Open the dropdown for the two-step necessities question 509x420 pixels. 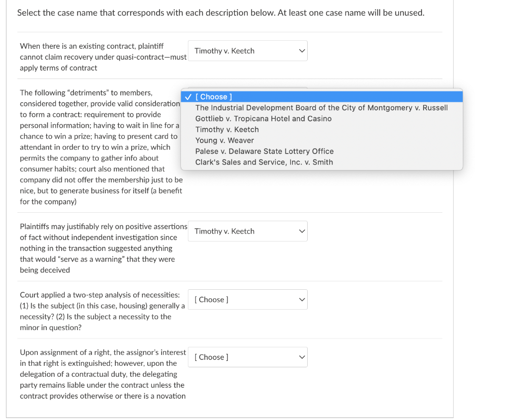[x=248, y=299]
